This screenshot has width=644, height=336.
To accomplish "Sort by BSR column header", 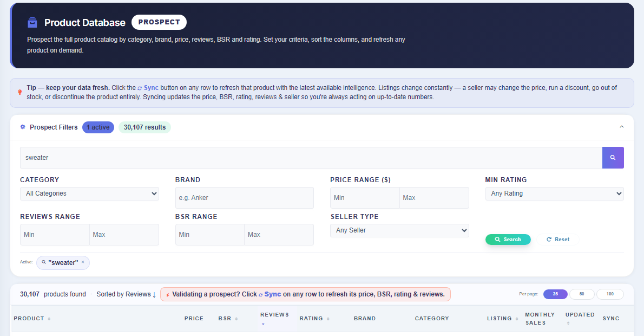I will [228, 318].
